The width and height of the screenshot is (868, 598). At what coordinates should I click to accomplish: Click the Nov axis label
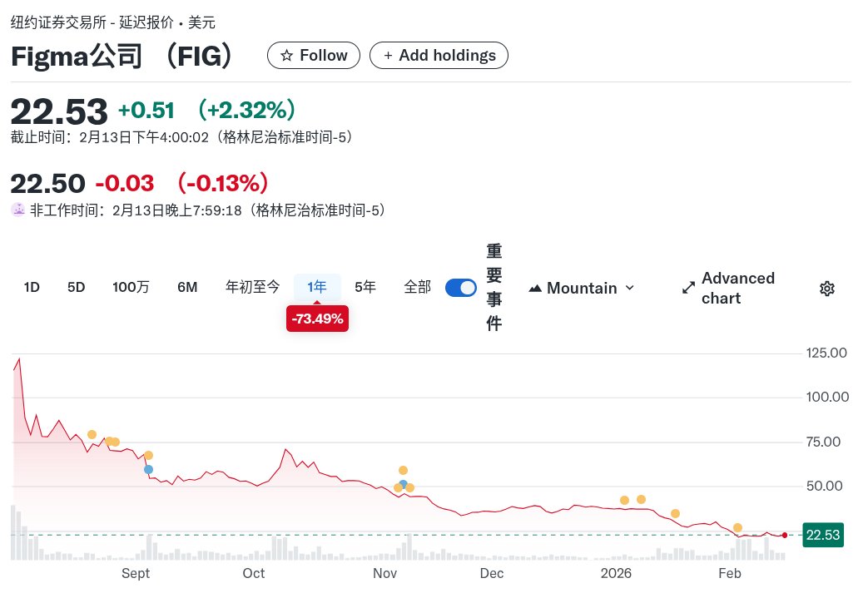(x=384, y=573)
